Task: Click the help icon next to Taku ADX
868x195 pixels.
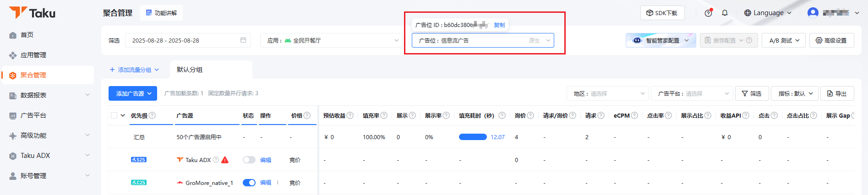Action: point(216,160)
